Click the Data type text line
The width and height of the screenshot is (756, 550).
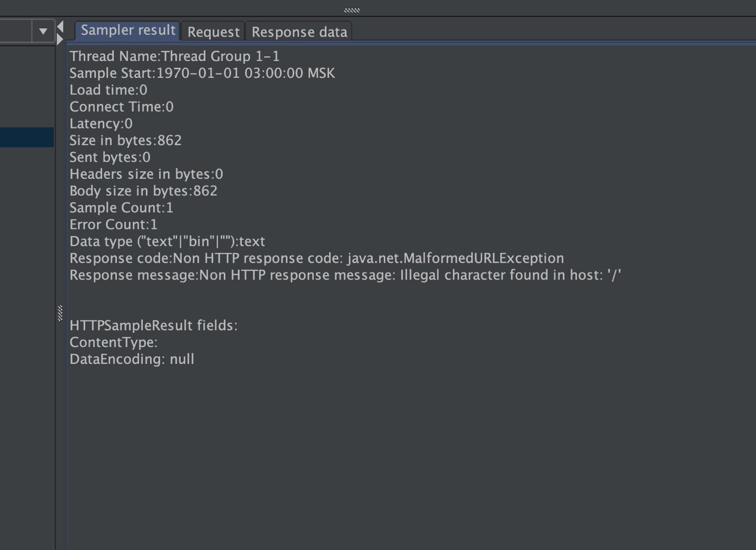pyautogui.click(x=167, y=241)
